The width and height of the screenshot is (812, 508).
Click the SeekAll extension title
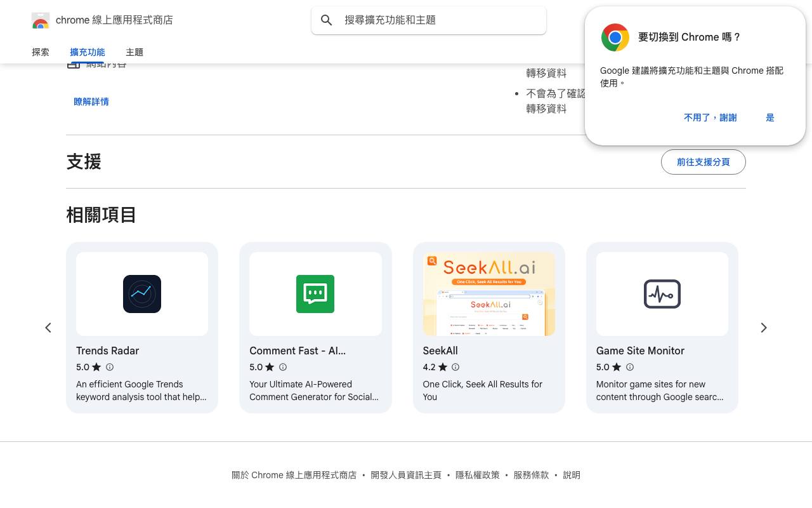tap(440, 351)
